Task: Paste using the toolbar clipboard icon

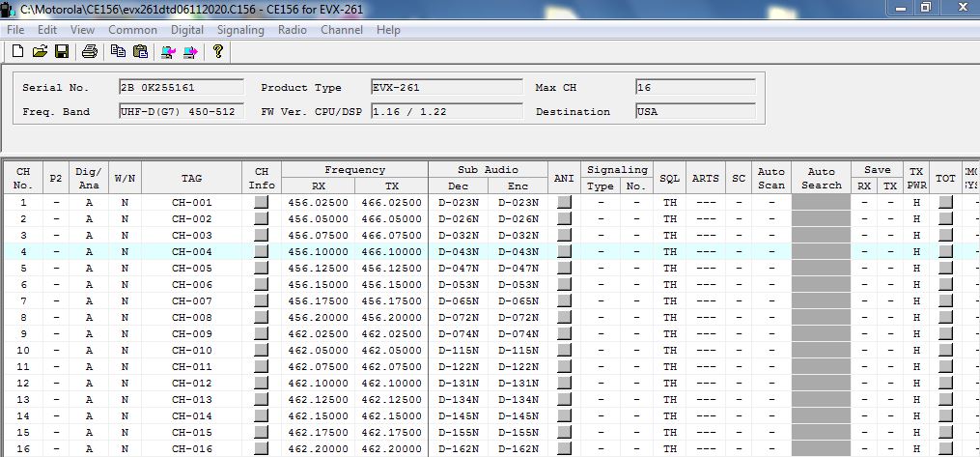Action: 141,51
